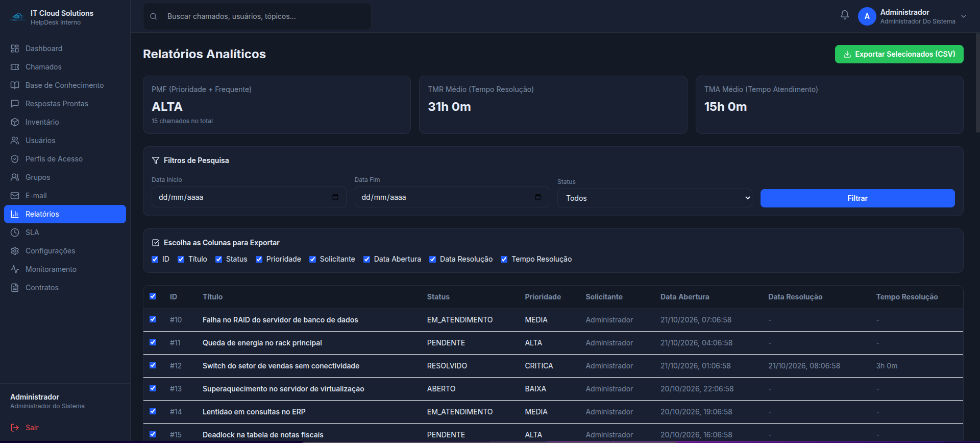The width and height of the screenshot is (980, 443).
Task: Click Exportar Selecionados (CSV) button
Action: [899, 54]
